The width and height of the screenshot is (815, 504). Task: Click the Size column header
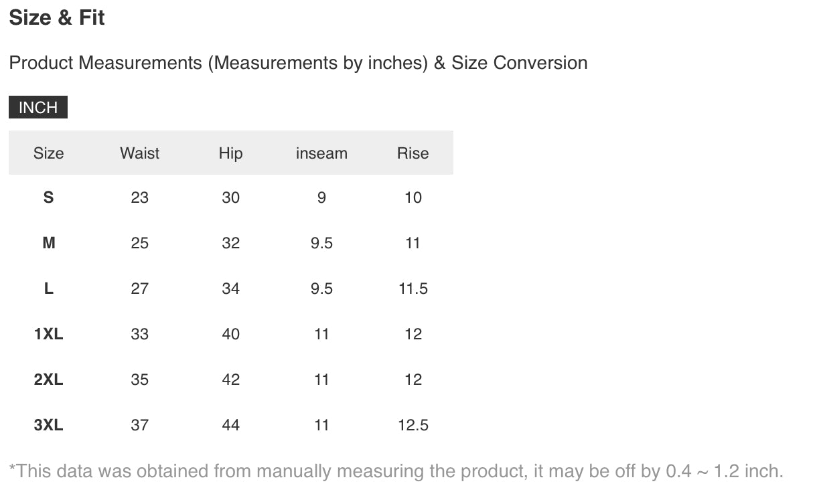point(48,153)
